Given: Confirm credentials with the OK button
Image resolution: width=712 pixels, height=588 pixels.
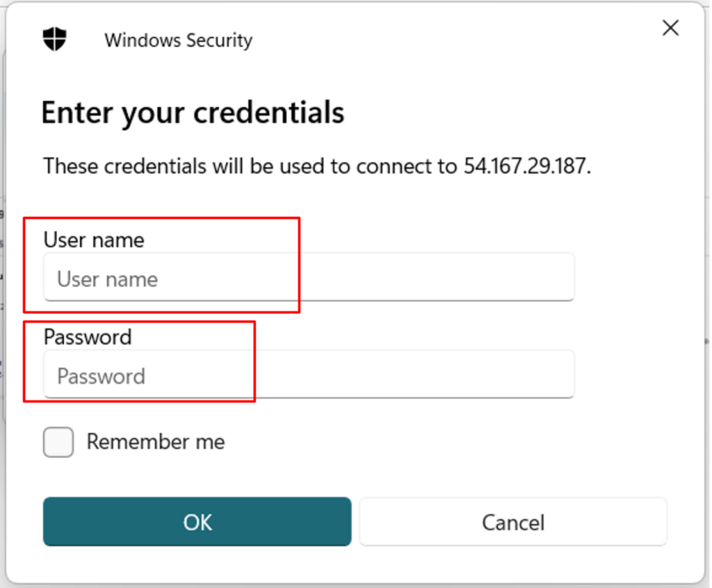Looking at the screenshot, I should [197, 522].
